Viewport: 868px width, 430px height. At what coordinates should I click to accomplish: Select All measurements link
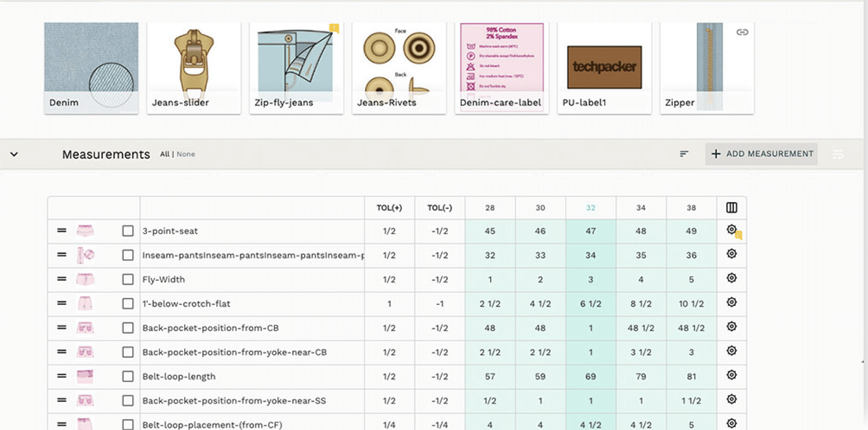(164, 154)
